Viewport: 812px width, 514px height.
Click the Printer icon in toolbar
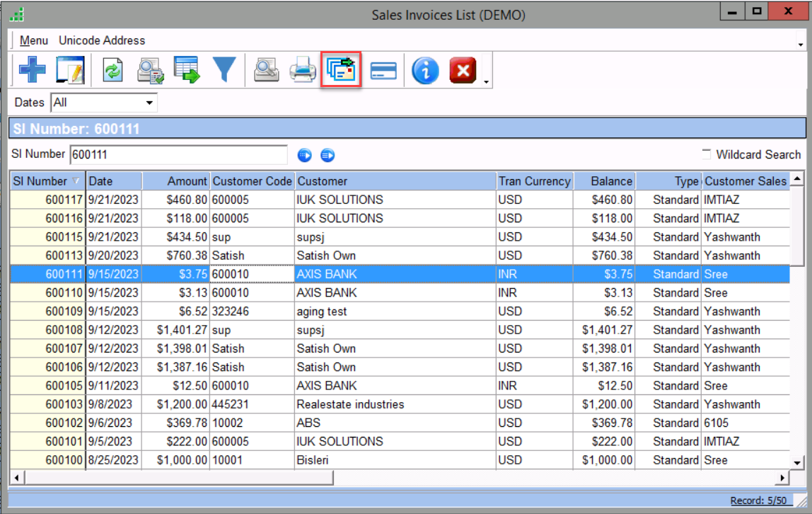coord(303,71)
